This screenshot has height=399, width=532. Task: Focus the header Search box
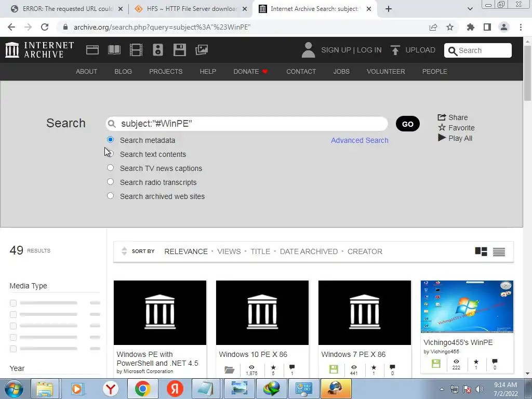(478, 50)
